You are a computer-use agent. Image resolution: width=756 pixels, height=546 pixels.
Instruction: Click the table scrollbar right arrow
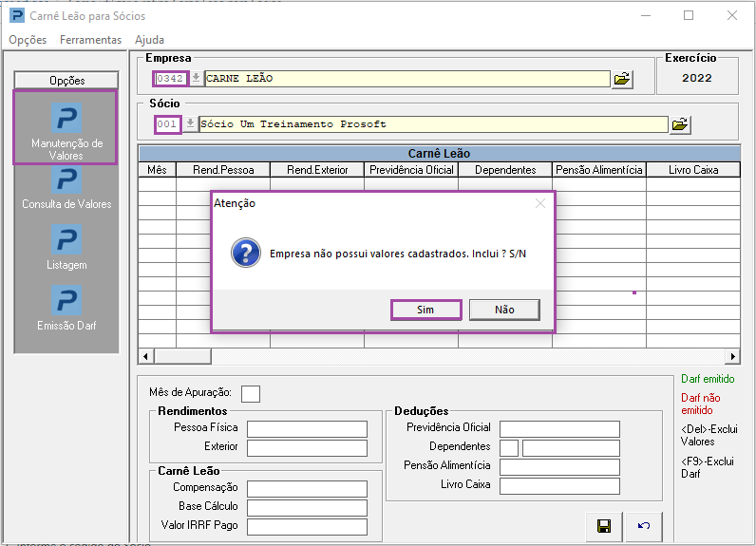pyautogui.click(x=732, y=357)
